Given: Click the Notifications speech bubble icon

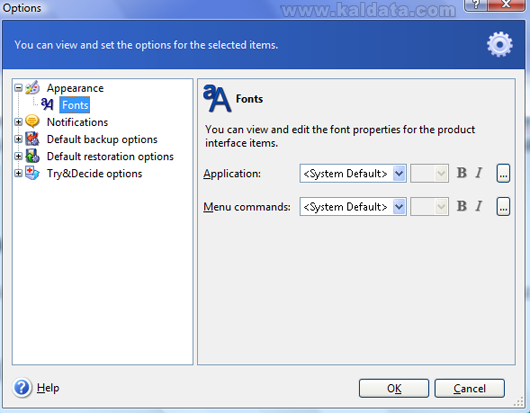Looking at the screenshot, I should (x=32, y=122).
